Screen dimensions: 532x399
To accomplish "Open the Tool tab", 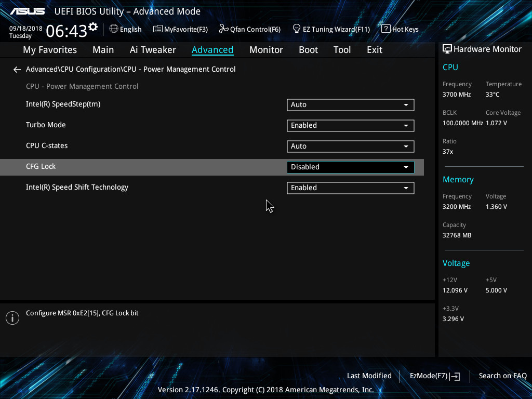I will click(342, 50).
